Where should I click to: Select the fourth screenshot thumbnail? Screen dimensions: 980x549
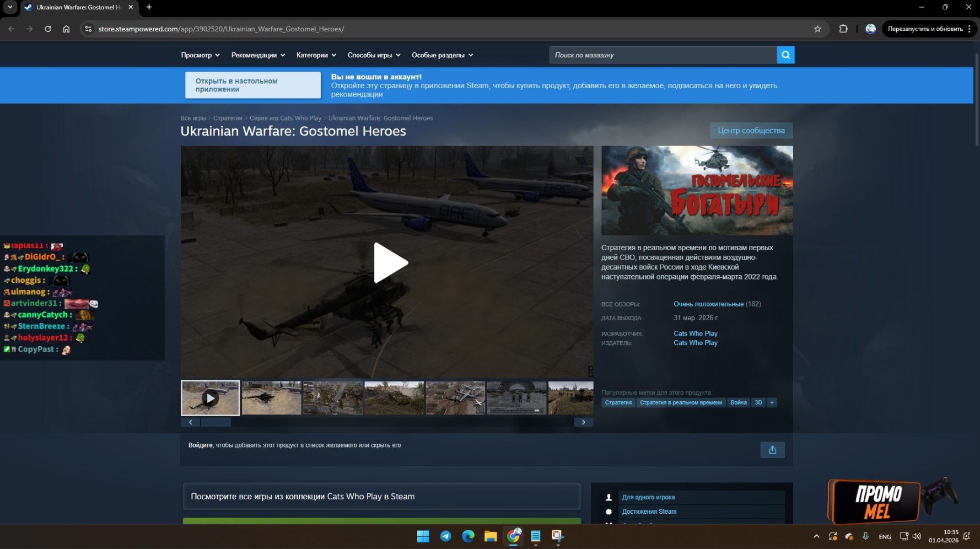coord(394,398)
